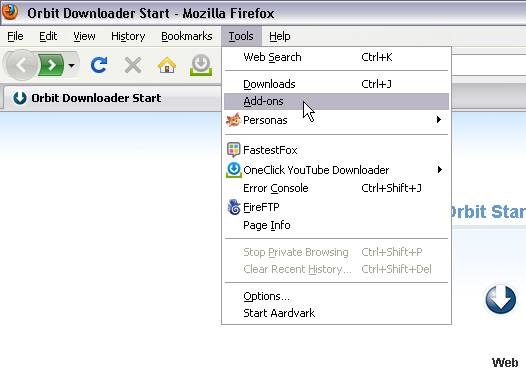Viewport: 526px width, 374px height.
Task: Click the gray Stop X icon
Action: [133, 65]
